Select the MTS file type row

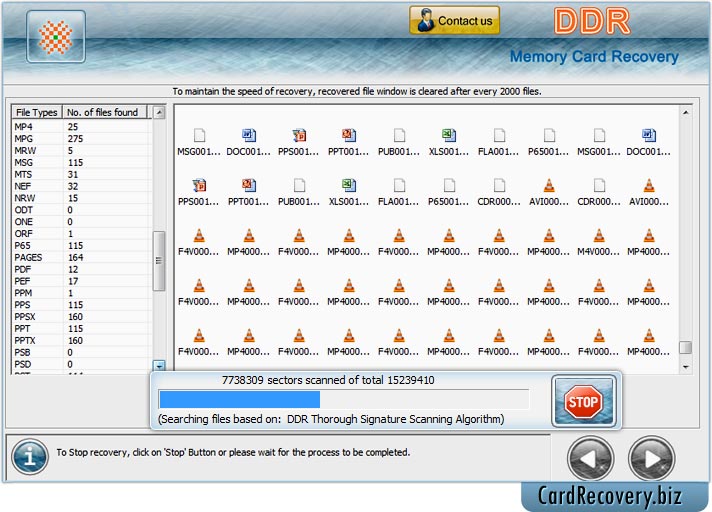pyautogui.click(x=82, y=174)
